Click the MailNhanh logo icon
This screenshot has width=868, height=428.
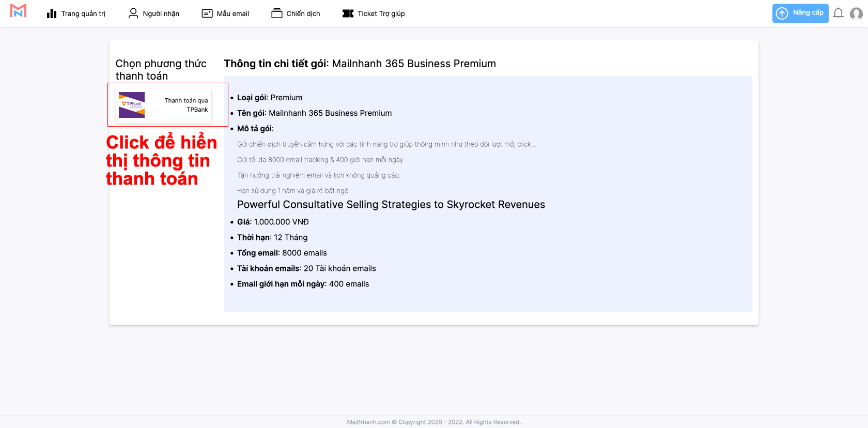(x=18, y=11)
